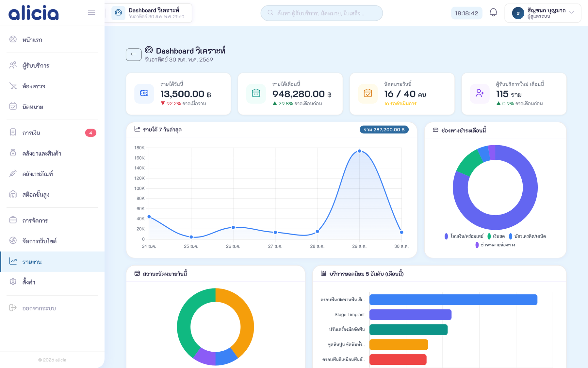Image resolution: width=588 pixels, height=368 pixels.
Task: Open notifications bell icon
Action: point(493,13)
